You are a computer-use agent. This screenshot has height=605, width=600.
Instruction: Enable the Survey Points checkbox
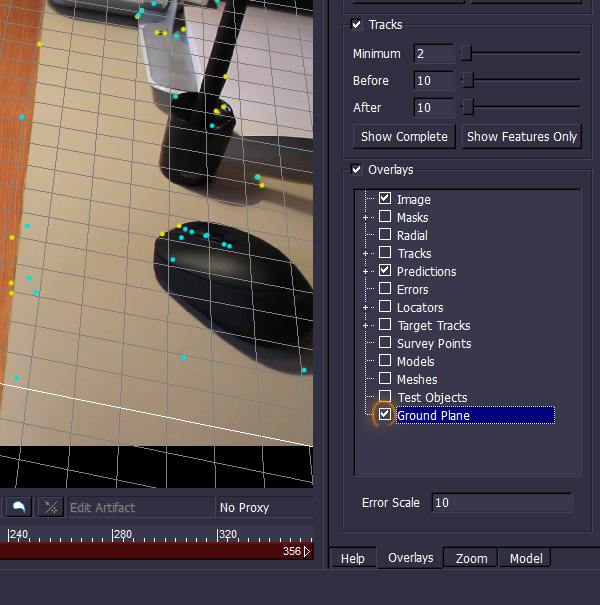385,343
